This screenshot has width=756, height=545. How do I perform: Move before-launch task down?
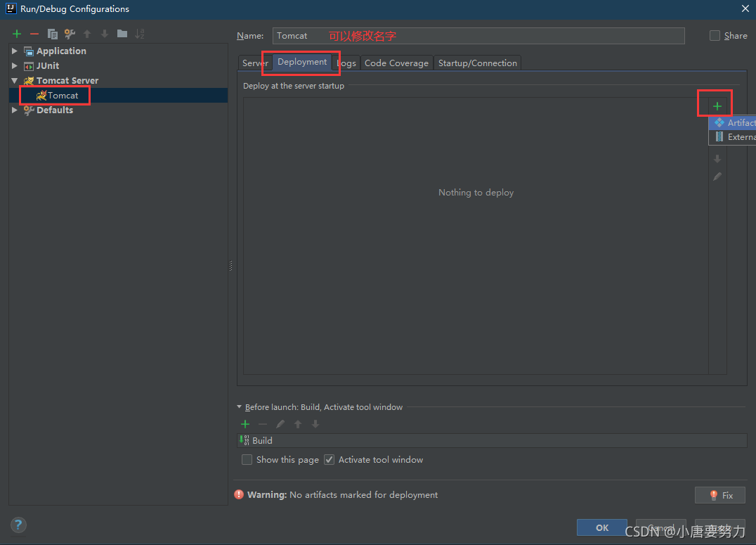coord(315,424)
